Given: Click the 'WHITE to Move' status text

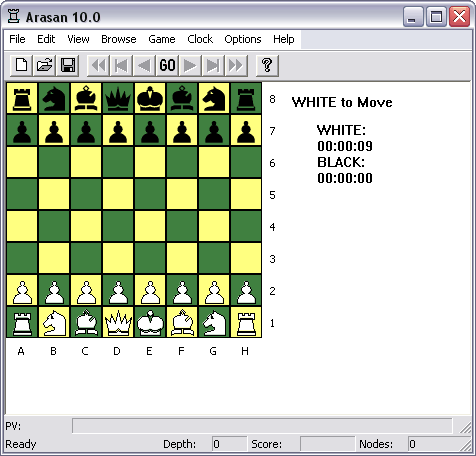Looking at the screenshot, I should pos(342,102).
